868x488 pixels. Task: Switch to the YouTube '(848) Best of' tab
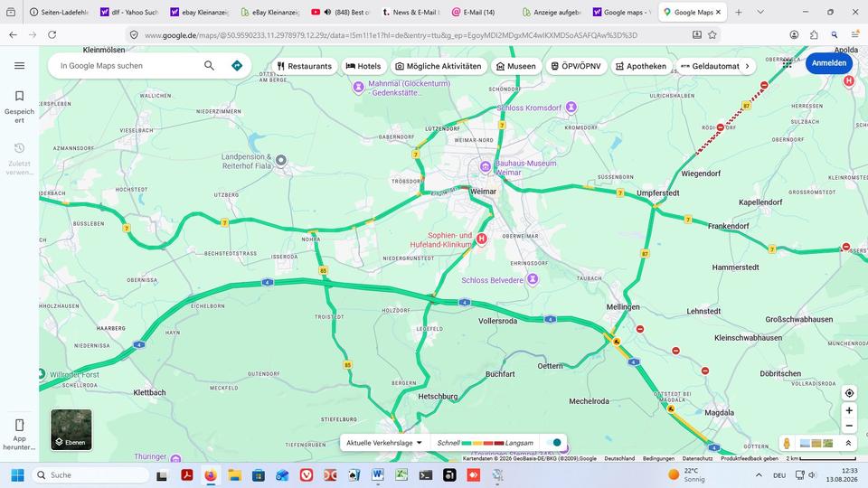pos(341,12)
